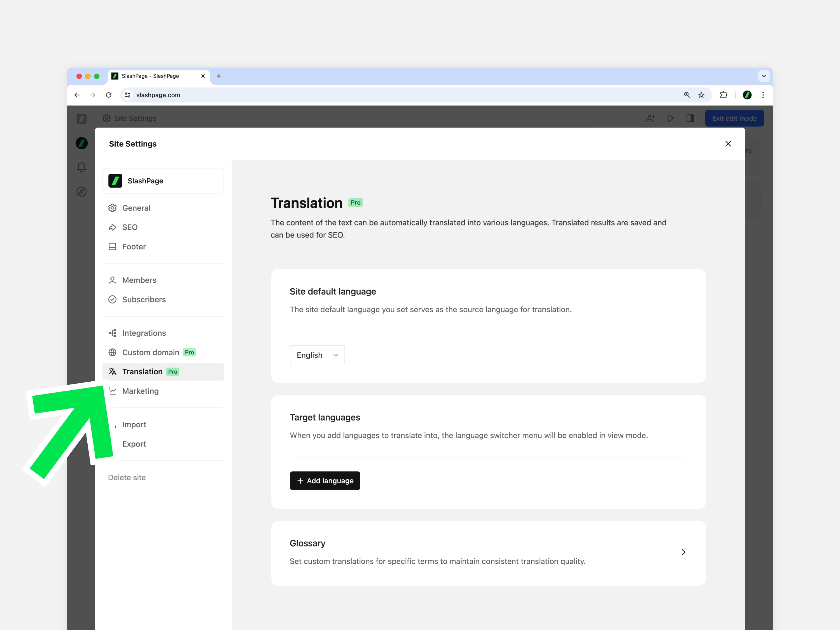Close the Site Settings dialog
Screen dimensions: 840x630
[728, 144]
